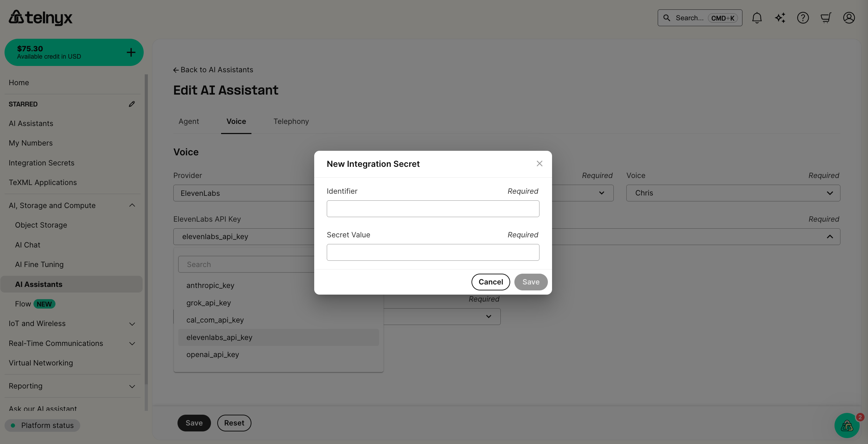Close the New Integration Secret dialog
Viewport: 868px width, 444px height.
[539, 163]
